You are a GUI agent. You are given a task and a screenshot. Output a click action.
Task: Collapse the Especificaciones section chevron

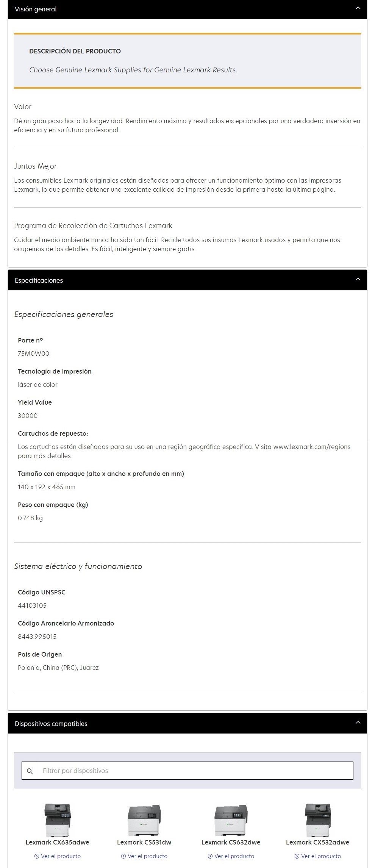coord(358,280)
